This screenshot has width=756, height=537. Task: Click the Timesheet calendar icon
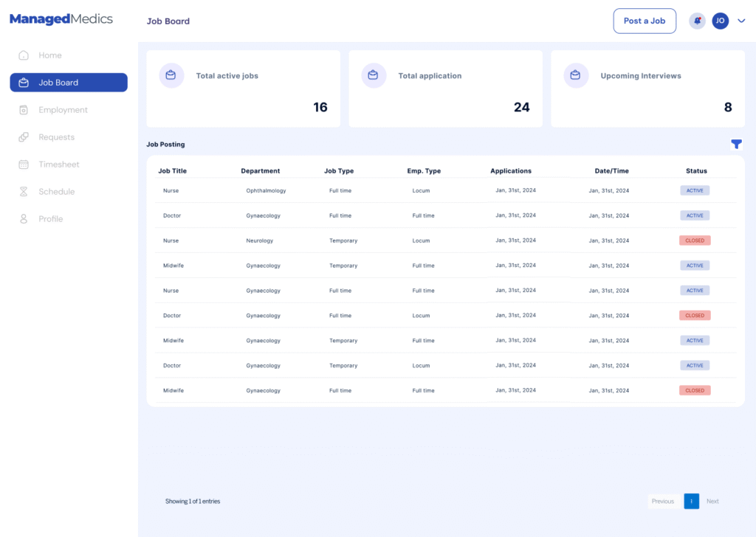coord(24,164)
